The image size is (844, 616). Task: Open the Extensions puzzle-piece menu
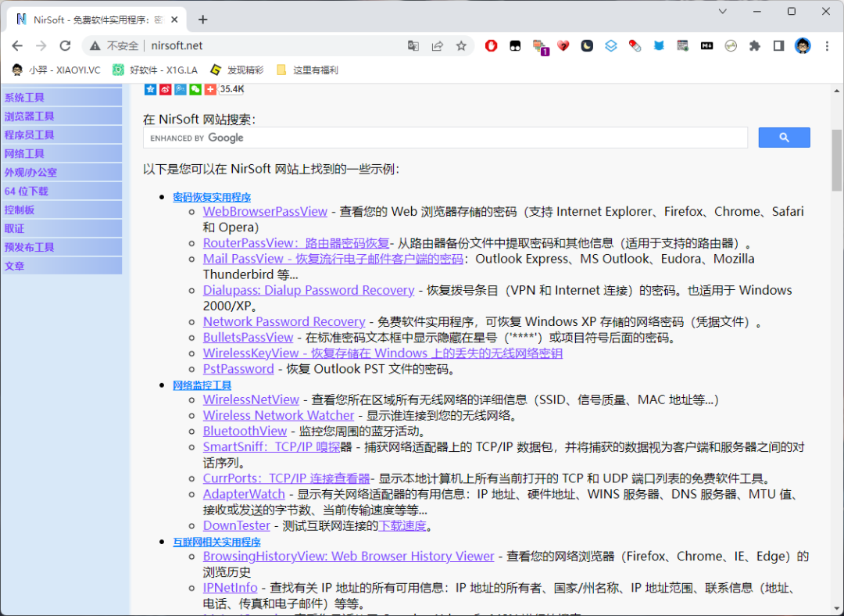click(754, 46)
